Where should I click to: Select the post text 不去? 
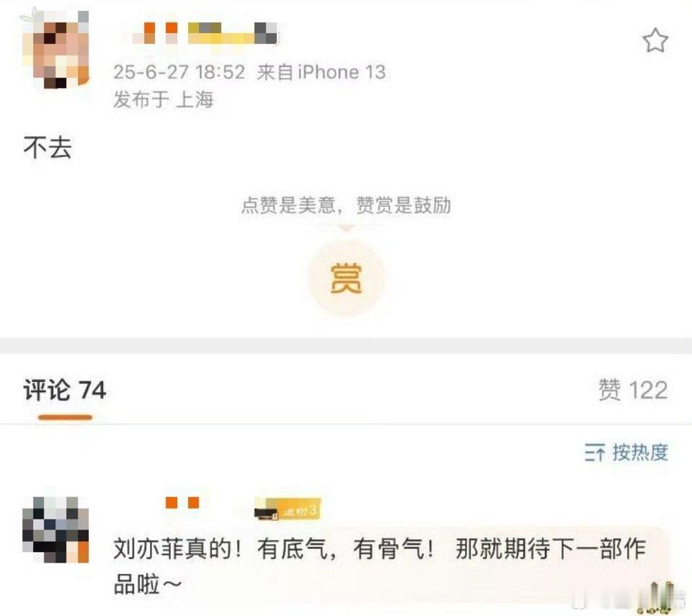point(48,148)
